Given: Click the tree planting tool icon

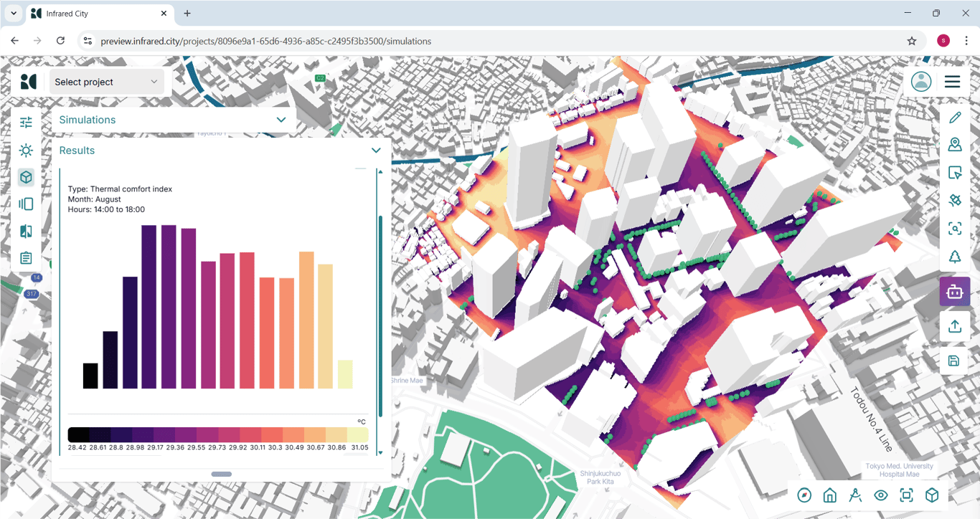Looking at the screenshot, I should [x=954, y=257].
